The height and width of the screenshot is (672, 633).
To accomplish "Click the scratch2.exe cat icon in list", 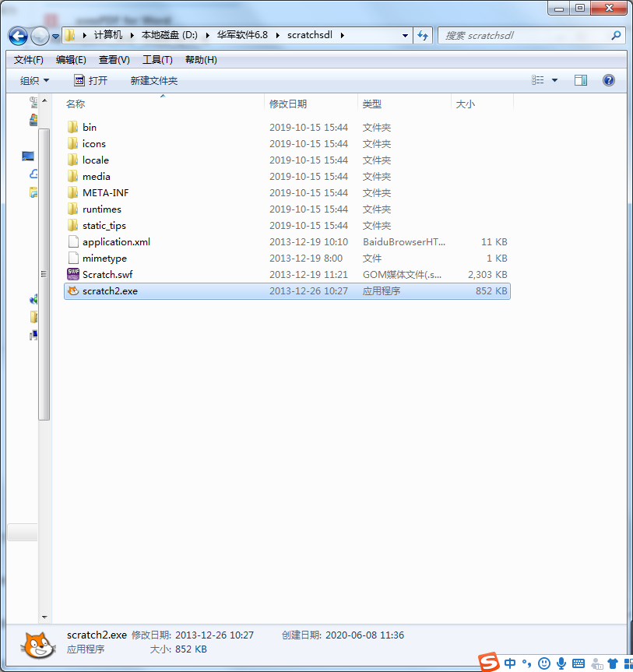I will tap(73, 290).
